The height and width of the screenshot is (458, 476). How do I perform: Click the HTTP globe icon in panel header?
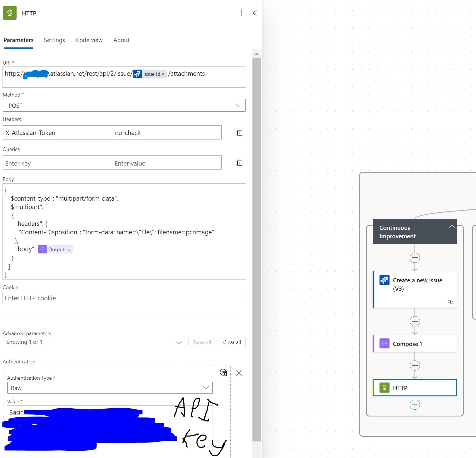pos(10,13)
